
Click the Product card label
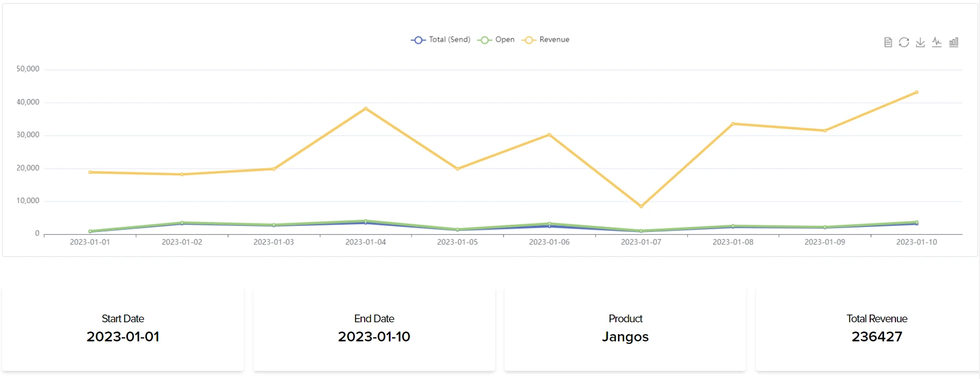pyautogui.click(x=625, y=319)
